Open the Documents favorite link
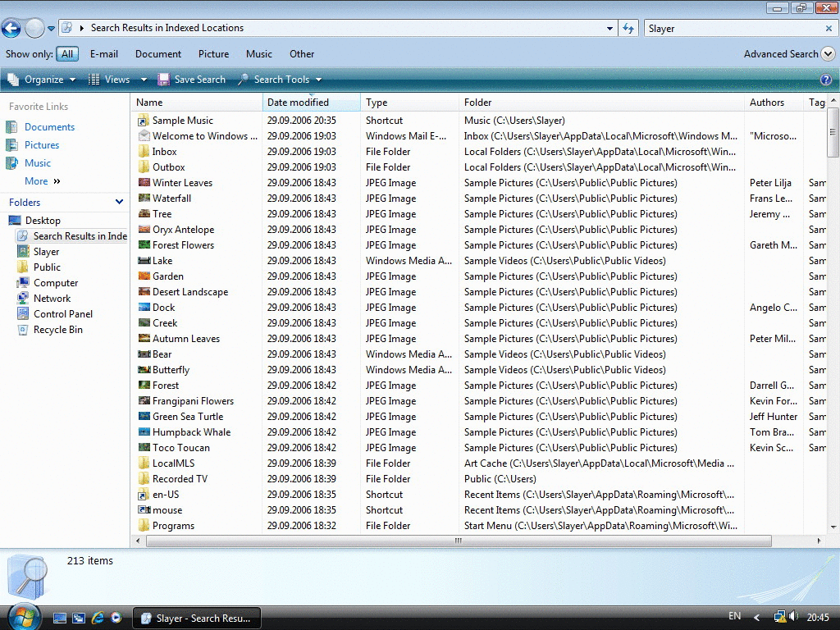The image size is (840, 630). coord(49,127)
